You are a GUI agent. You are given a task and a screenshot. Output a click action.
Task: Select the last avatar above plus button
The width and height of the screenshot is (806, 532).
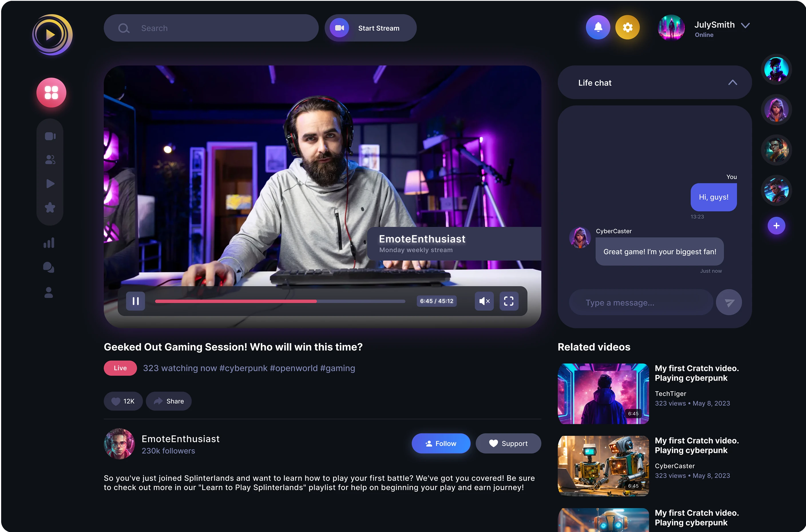[x=776, y=190]
